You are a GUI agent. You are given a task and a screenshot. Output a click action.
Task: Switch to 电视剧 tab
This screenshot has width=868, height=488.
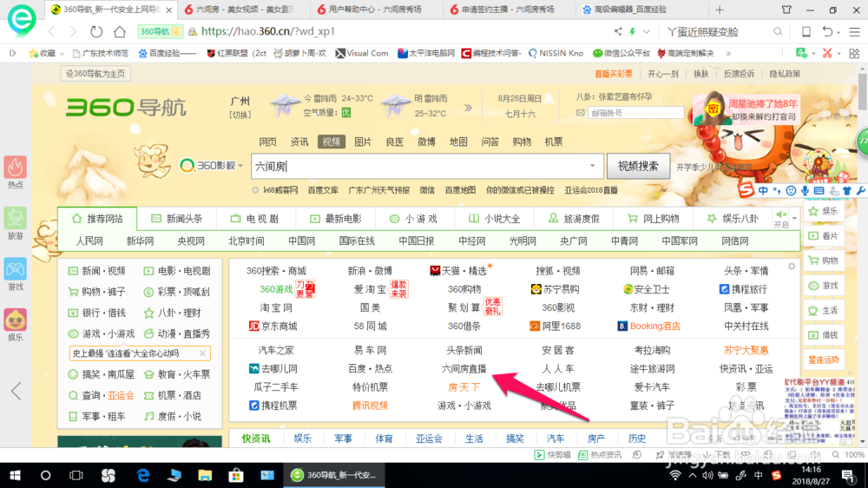(255, 219)
